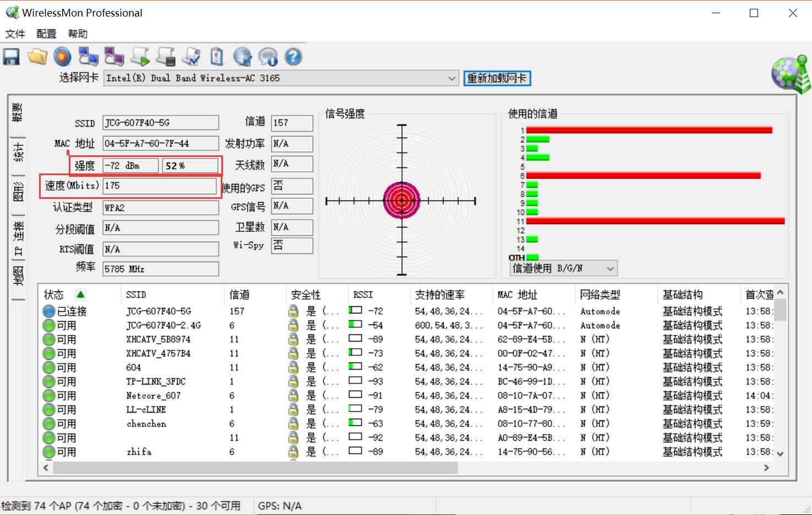
Task: Switch to the 统计 side tab
Action: pos(18,152)
